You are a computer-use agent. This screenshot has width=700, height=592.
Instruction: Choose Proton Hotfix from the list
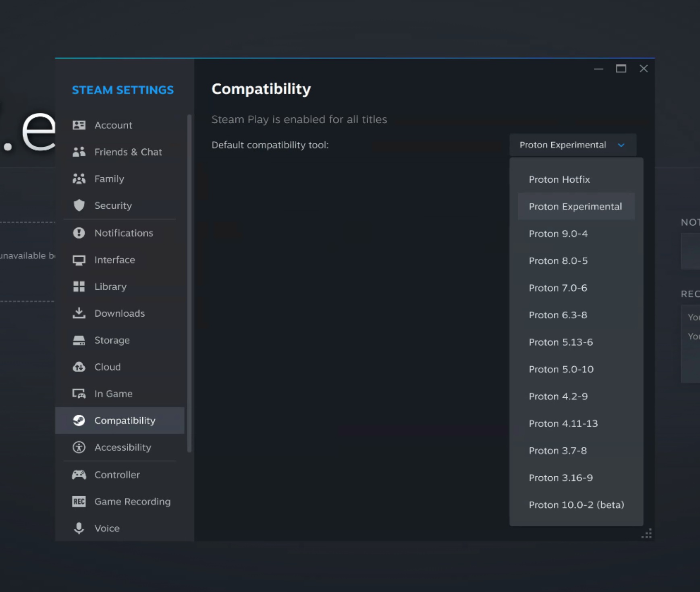coord(576,179)
